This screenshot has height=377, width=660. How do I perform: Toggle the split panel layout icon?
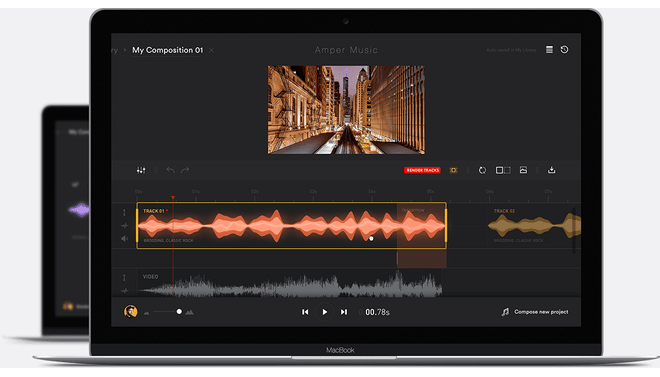503,170
